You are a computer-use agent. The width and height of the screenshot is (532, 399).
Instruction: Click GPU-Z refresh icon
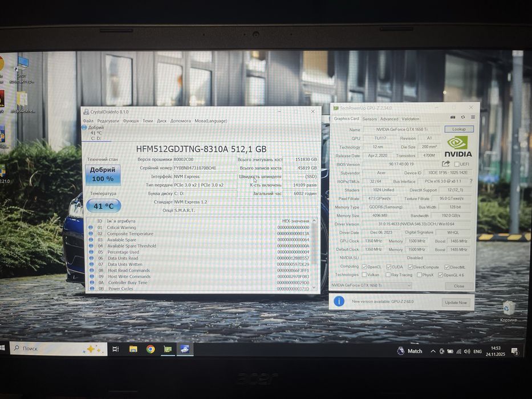(x=463, y=117)
